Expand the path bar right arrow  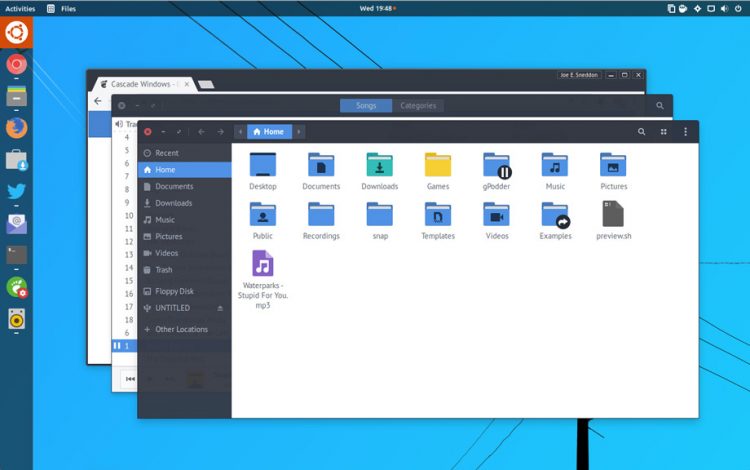pos(299,131)
